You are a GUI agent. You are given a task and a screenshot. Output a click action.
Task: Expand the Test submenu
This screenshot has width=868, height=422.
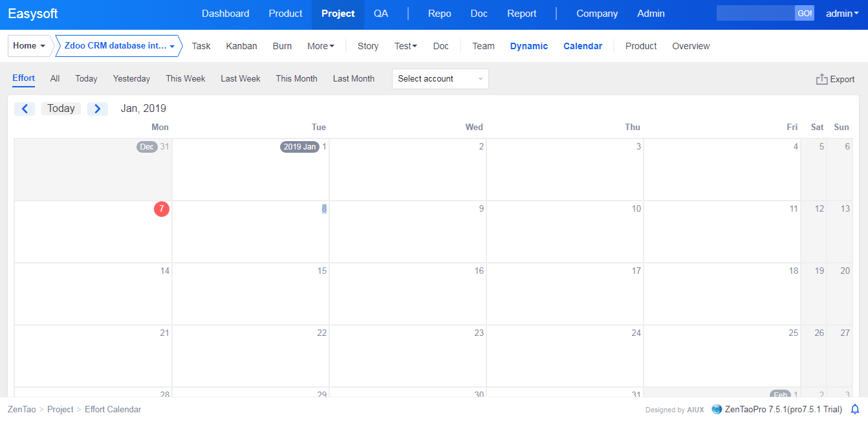pos(406,46)
